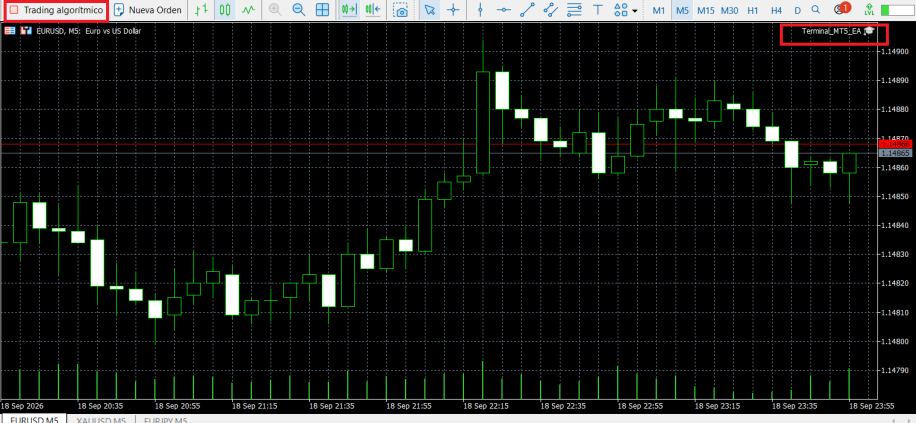The width and height of the screenshot is (916, 423).
Task: Switch timeframe to M15
Action: click(706, 11)
